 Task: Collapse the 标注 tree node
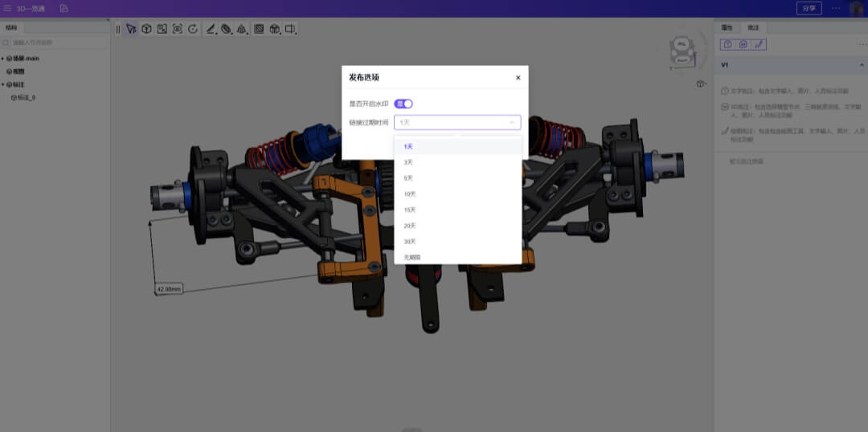2,84
